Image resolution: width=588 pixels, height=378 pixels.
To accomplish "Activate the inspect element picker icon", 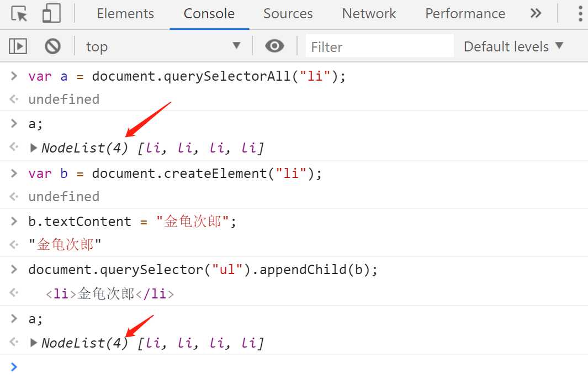I will tap(19, 14).
